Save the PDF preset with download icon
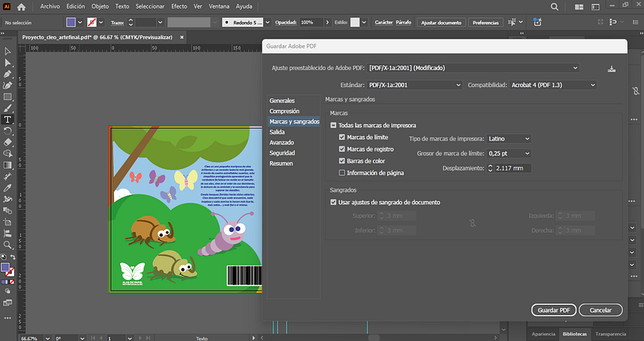Viewport: 644px width, 341px height. (612, 68)
